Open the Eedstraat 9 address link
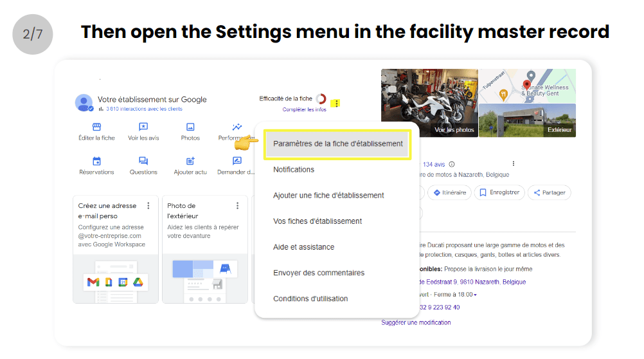This screenshot has width=644, height=359. (x=472, y=282)
